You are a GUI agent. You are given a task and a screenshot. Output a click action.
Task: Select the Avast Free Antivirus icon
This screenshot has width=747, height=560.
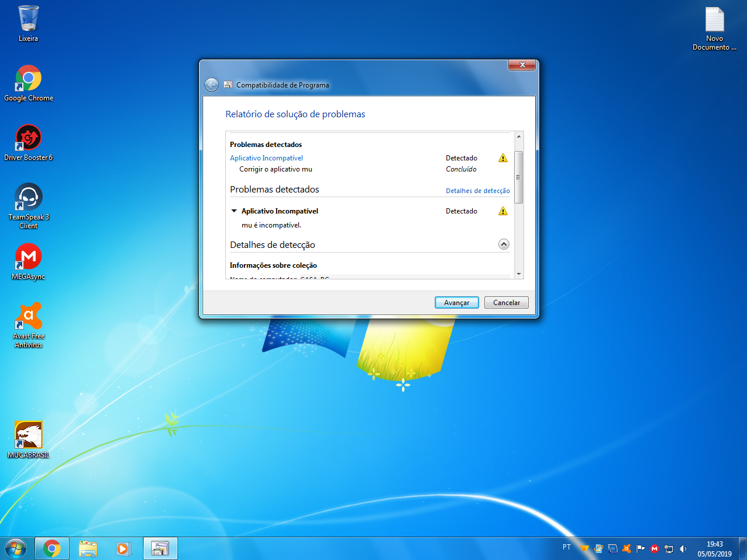(x=28, y=317)
